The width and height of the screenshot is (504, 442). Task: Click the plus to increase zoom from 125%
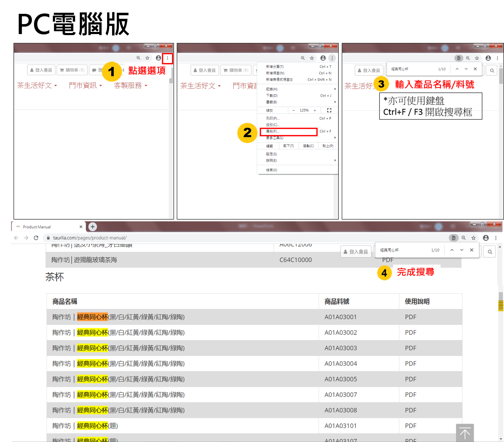tap(315, 110)
